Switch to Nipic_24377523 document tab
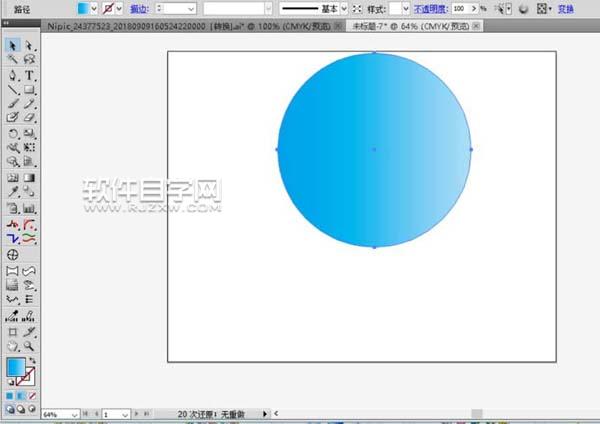Image resolution: width=600 pixels, height=424 pixels. (189, 26)
